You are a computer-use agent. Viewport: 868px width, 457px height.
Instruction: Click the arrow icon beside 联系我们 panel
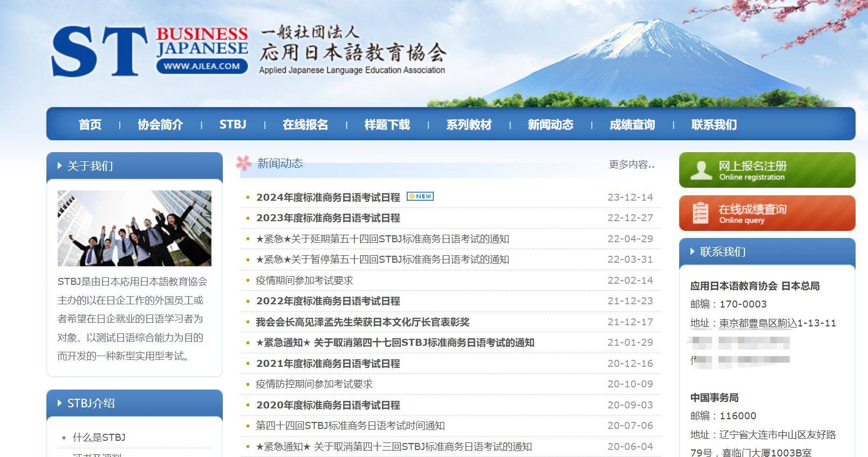click(692, 251)
